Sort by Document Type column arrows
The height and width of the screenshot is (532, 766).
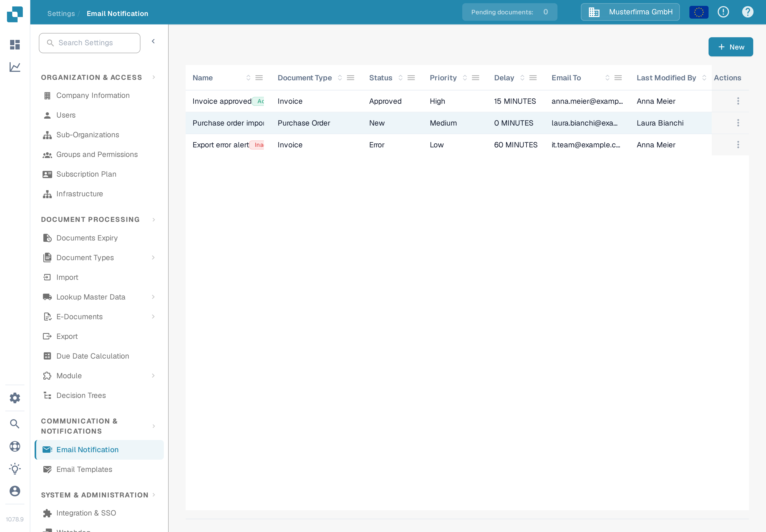[x=340, y=78]
